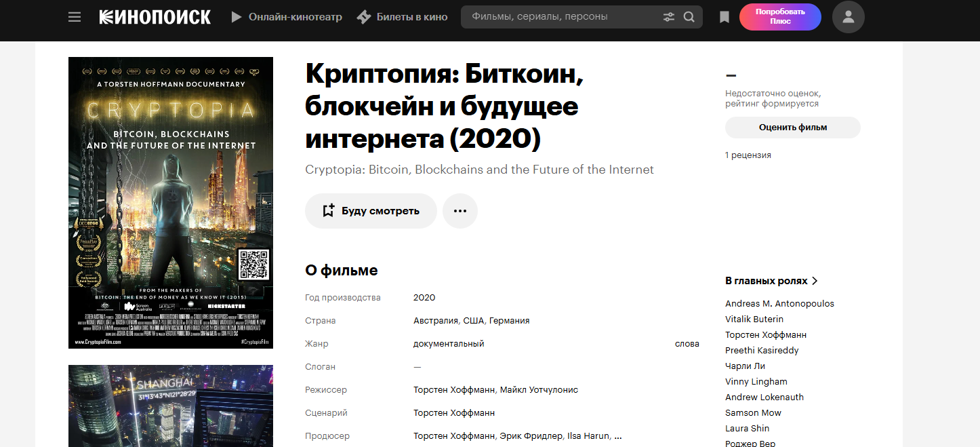Open Vinny Lingham link
Viewport: 980px width, 447px height.
point(756,382)
